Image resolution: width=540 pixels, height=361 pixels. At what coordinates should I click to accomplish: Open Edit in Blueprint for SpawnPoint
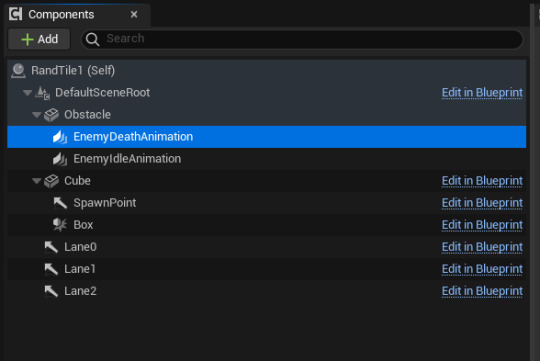pos(482,203)
